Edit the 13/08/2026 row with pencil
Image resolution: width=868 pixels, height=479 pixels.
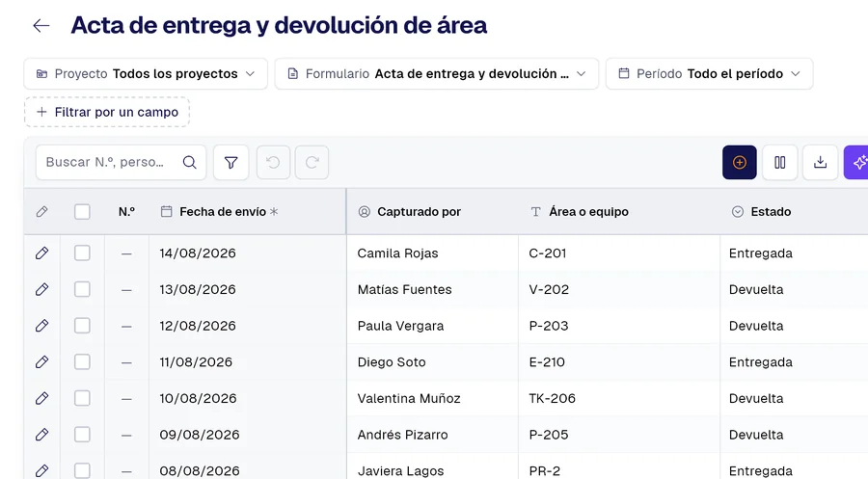click(41, 289)
